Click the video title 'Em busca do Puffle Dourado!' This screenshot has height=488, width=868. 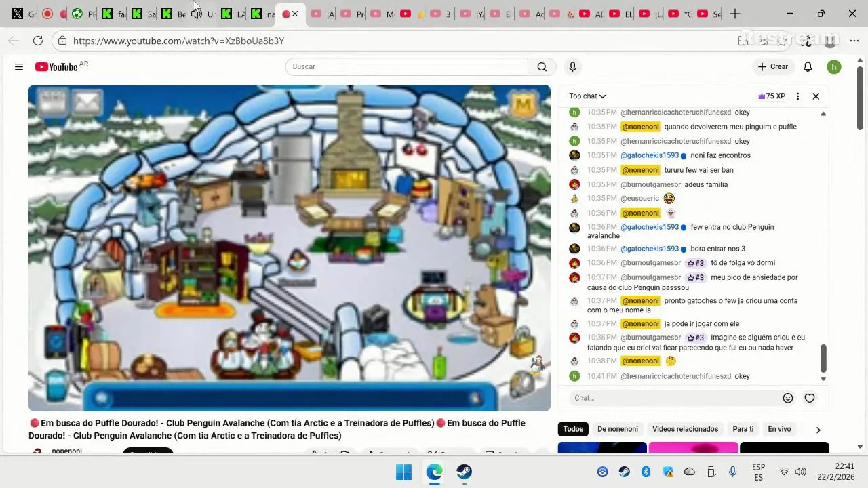coord(277,429)
